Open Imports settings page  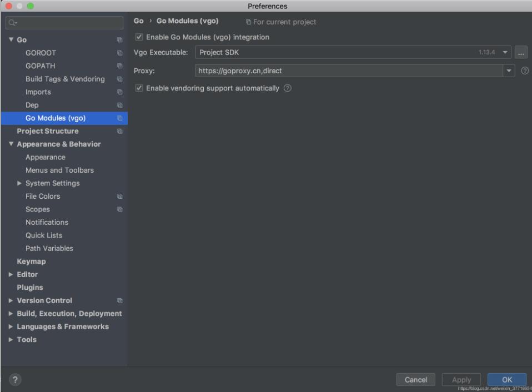(38, 92)
